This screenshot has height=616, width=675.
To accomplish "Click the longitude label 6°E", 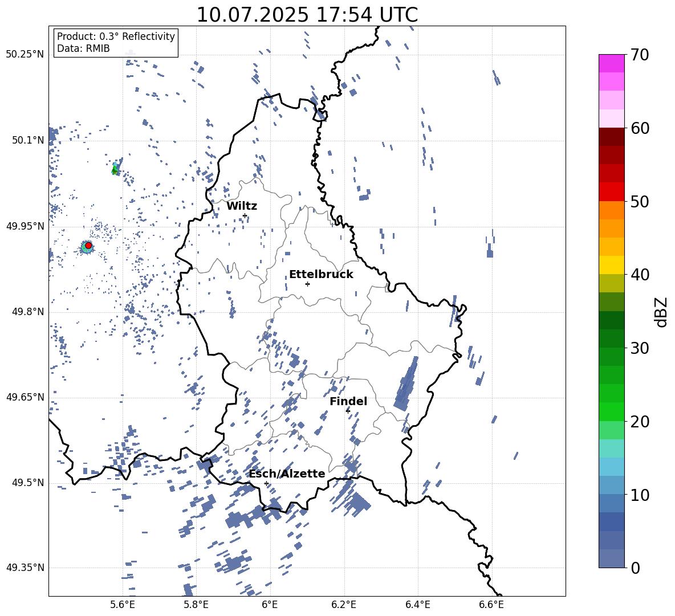I will pos(270,605).
